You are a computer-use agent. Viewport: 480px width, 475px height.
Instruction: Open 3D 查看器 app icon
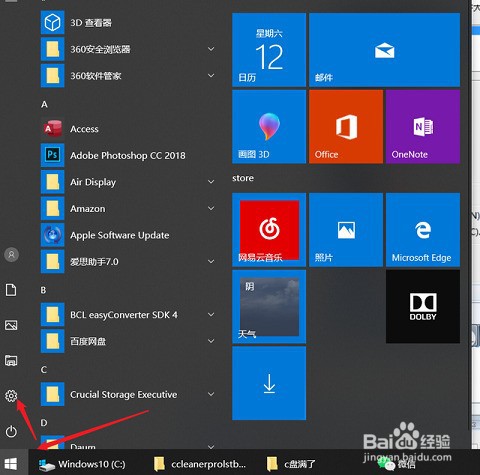[x=52, y=23]
